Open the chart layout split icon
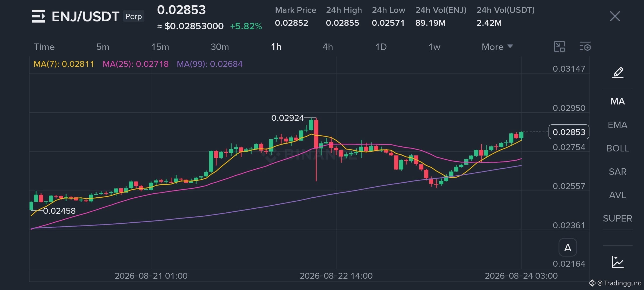Viewport: 644px width, 290px height. [559, 46]
